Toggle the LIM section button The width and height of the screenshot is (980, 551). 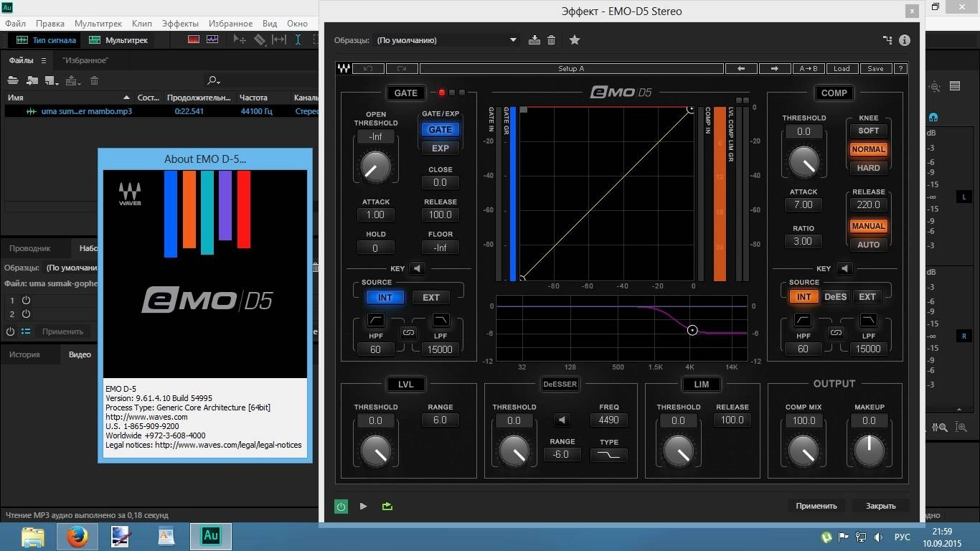click(702, 385)
